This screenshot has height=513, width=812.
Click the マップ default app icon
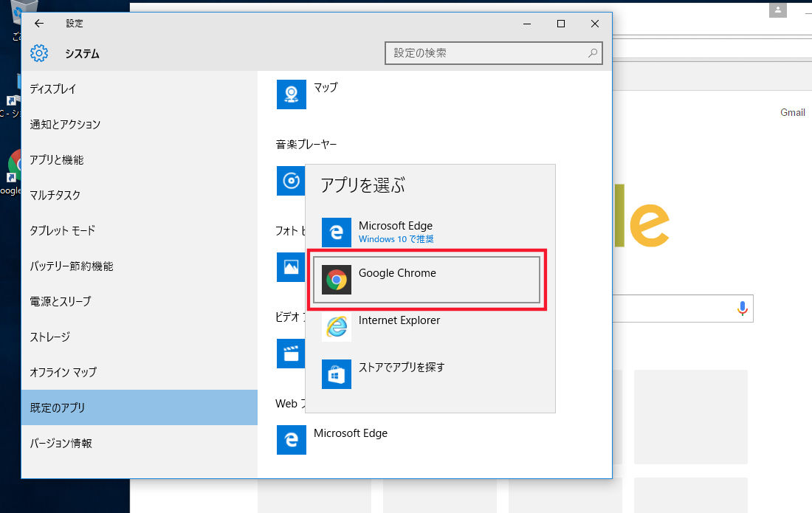pyautogui.click(x=291, y=94)
